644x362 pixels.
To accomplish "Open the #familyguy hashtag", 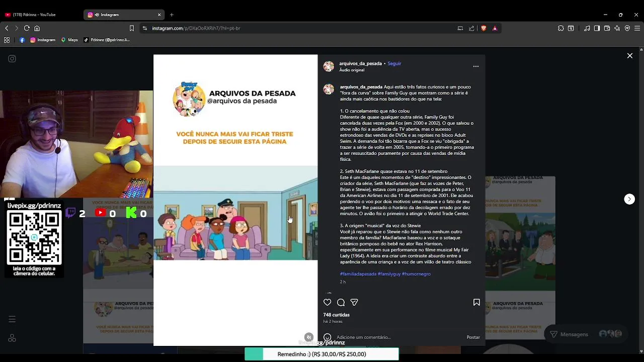I will 389,274.
